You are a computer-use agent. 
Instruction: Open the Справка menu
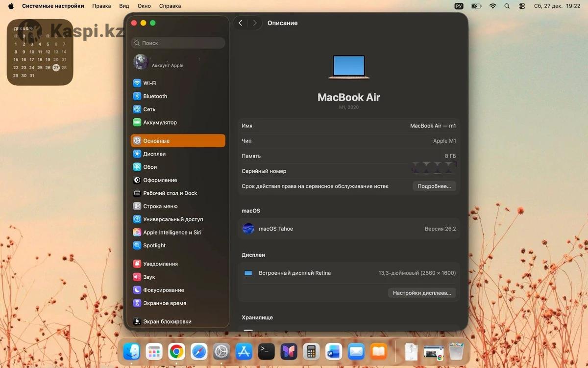pyautogui.click(x=170, y=6)
